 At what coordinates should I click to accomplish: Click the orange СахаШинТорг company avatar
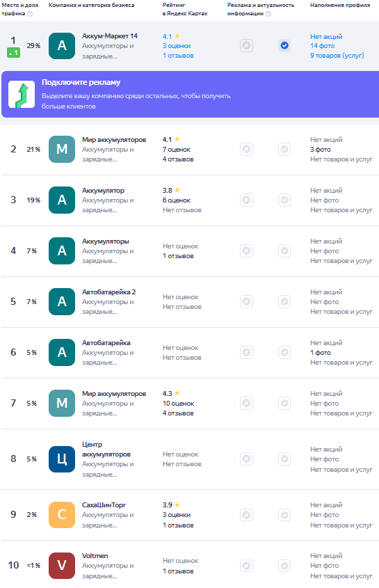[x=62, y=514]
